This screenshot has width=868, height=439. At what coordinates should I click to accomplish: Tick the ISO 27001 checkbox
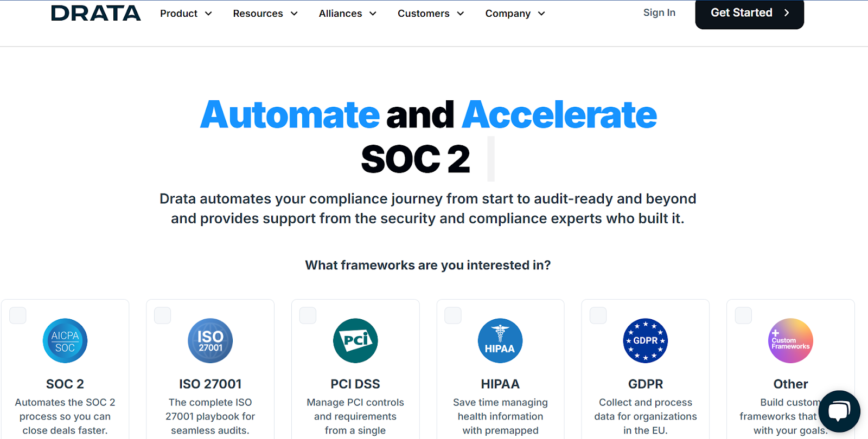coord(163,315)
